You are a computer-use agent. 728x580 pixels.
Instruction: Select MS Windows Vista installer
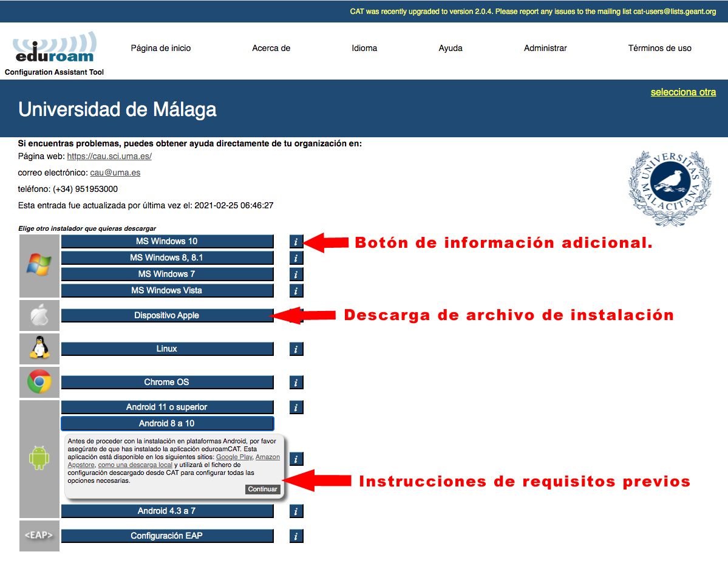coord(167,290)
